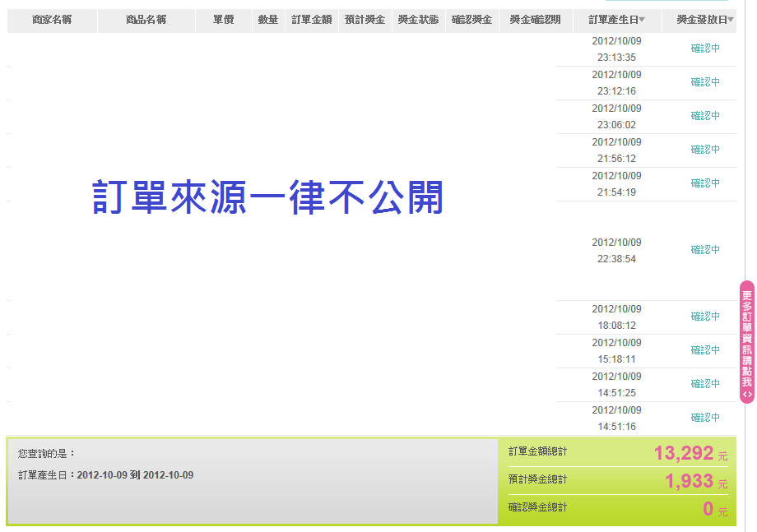Click 確認中 status for 23:13:35 order
This screenshot has height=532, width=757.
pyautogui.click(x=705, y=49)
